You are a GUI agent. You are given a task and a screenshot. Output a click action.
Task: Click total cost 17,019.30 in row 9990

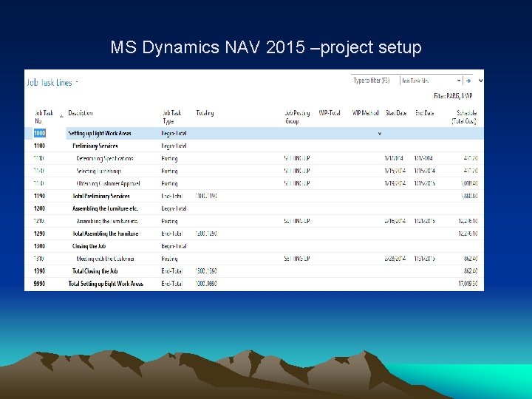point(468,284)
